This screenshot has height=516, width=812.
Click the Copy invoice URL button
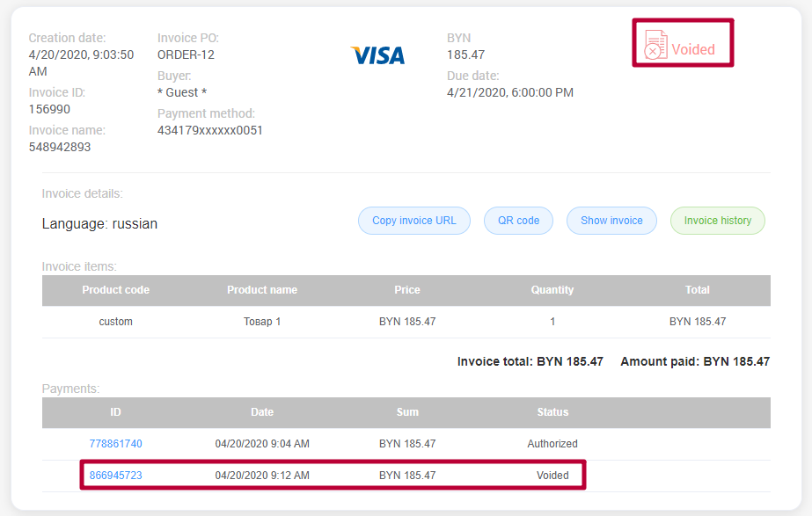[x=413, y=221]
